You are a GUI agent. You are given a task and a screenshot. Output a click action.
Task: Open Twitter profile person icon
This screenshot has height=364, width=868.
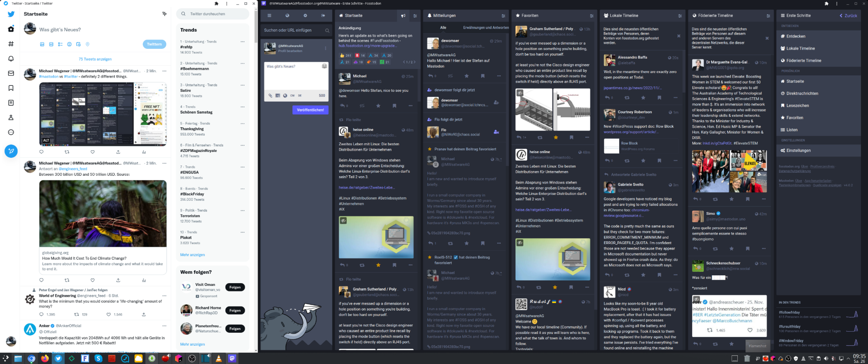coord(11,118)
